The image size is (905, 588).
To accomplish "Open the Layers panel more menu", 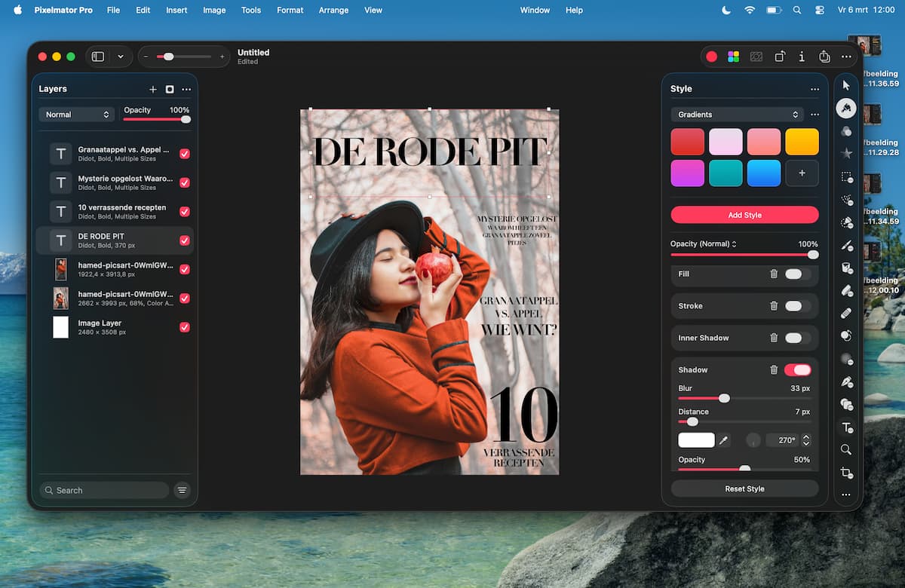I will 186,89.
